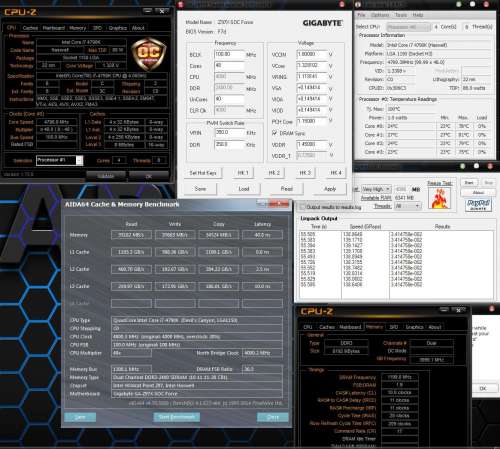Switch to Mainboard tab in top CPU-Z

pos(53,28)
